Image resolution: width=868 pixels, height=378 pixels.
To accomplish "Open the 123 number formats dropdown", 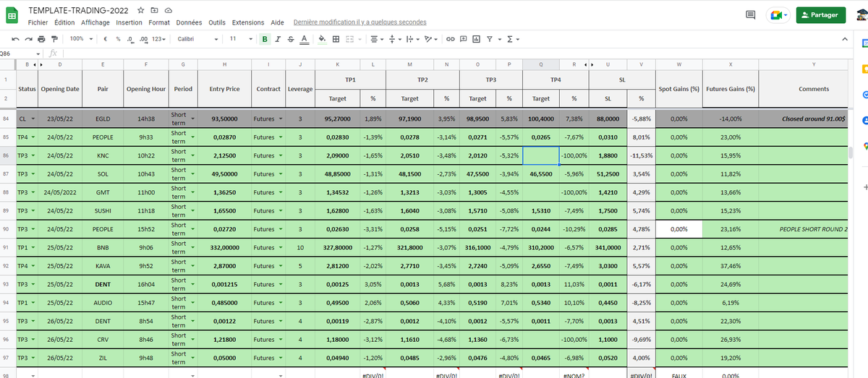I will pos(160,38).
